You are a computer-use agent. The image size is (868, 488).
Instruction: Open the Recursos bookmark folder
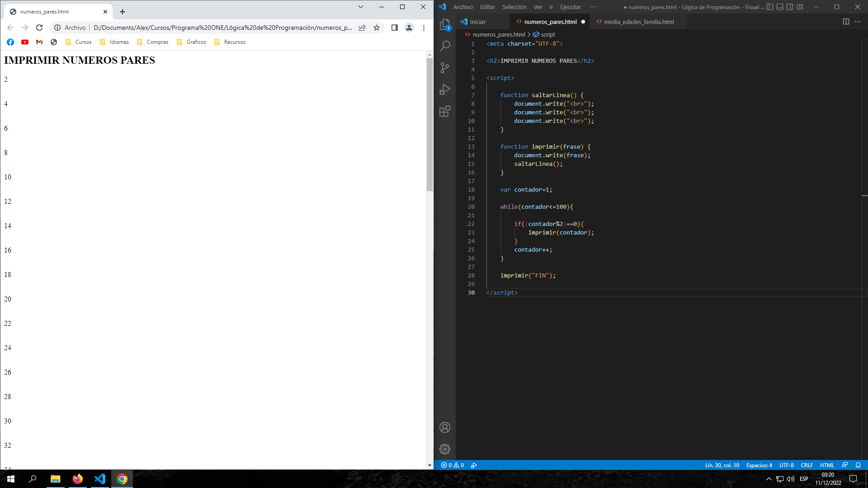point(230,42)
